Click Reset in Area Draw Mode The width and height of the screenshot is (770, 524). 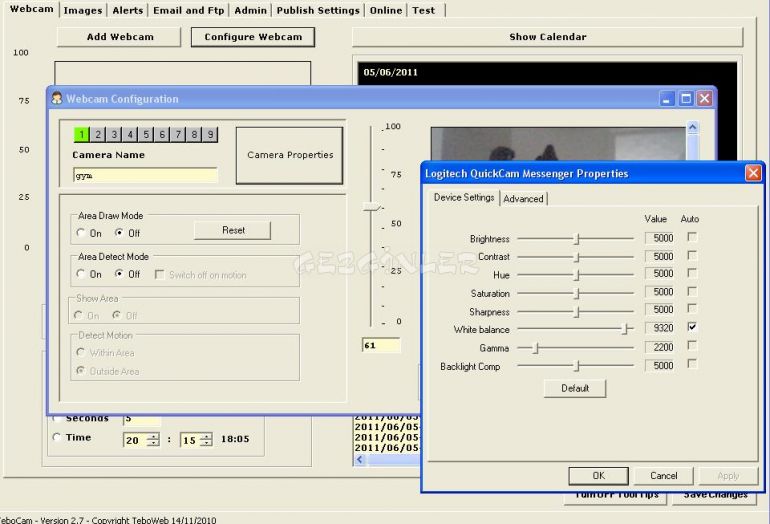(233, 230)
